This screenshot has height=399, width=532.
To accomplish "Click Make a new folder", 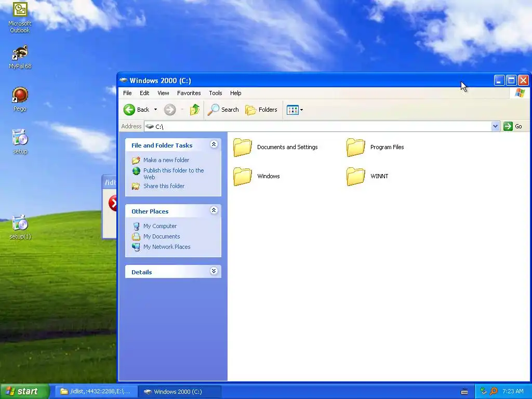I will (166, 160).
